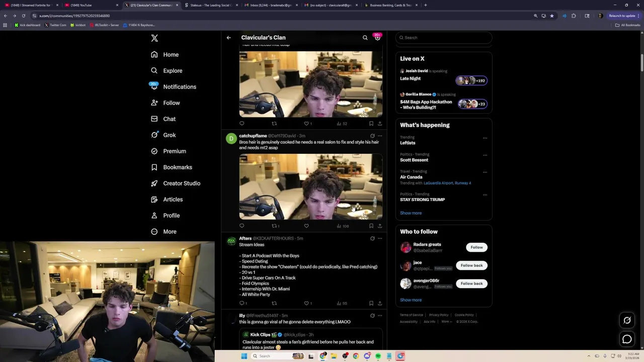This screenshot has width=644, height=362.
Task: Open Profile in sidebar
Action: [x=166, y=215]
